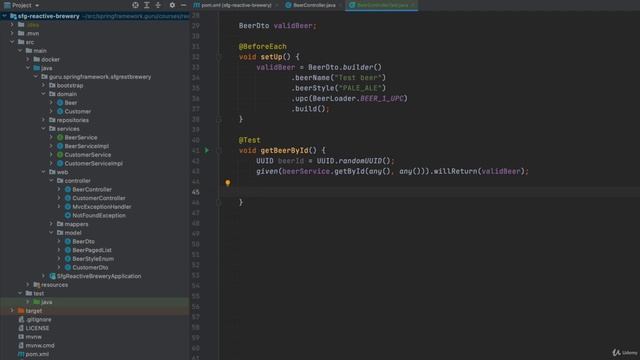The height and width of the screenshot is (360, 640).
Task: Click the getBeerById method name
Action: pos(284,151)
